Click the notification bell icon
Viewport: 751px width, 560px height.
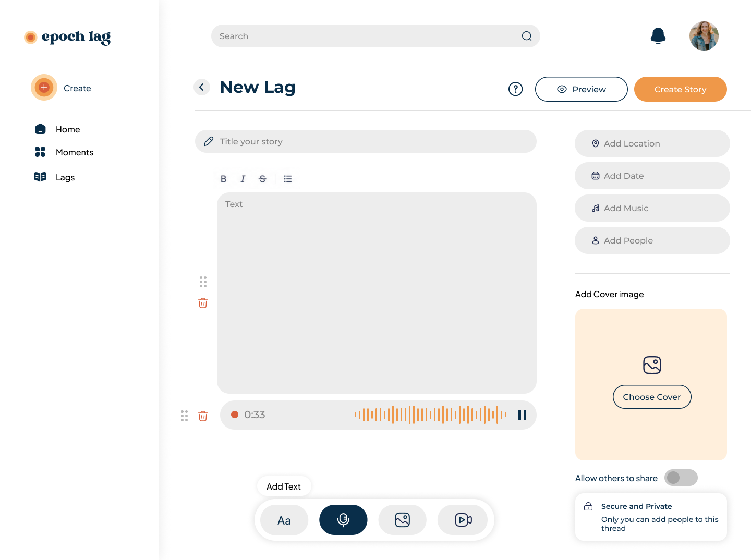pyautogui.click(x=658, y=36)
